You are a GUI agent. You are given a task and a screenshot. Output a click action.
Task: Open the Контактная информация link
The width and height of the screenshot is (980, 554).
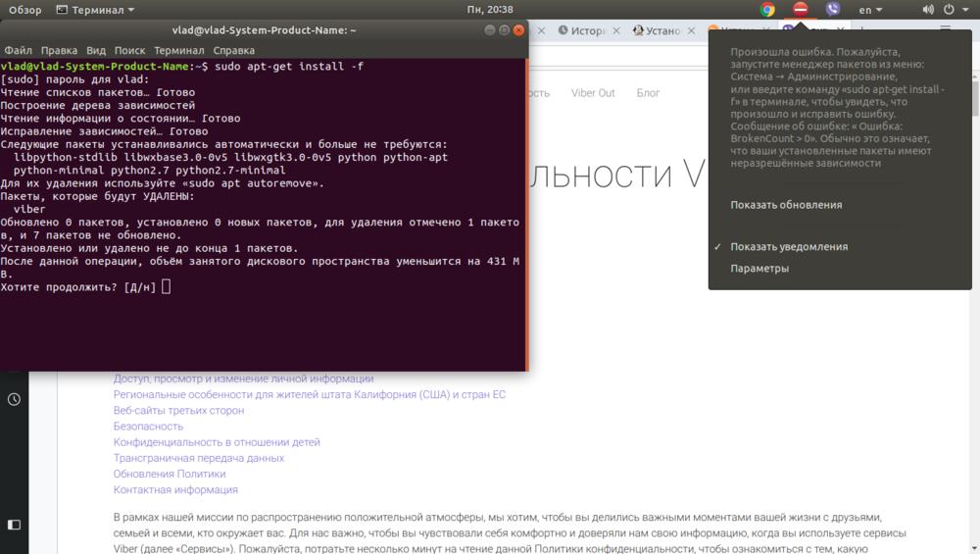[x=175, y=490]
